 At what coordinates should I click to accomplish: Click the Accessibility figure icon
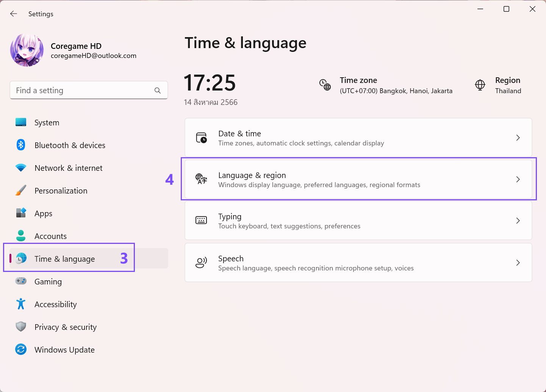coord(21,304)
